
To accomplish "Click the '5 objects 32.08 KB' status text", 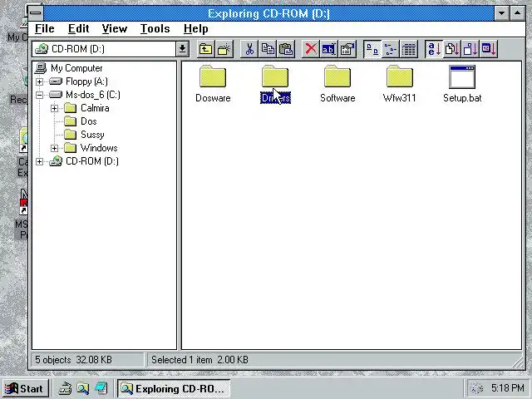I will [x=74, y=360].
